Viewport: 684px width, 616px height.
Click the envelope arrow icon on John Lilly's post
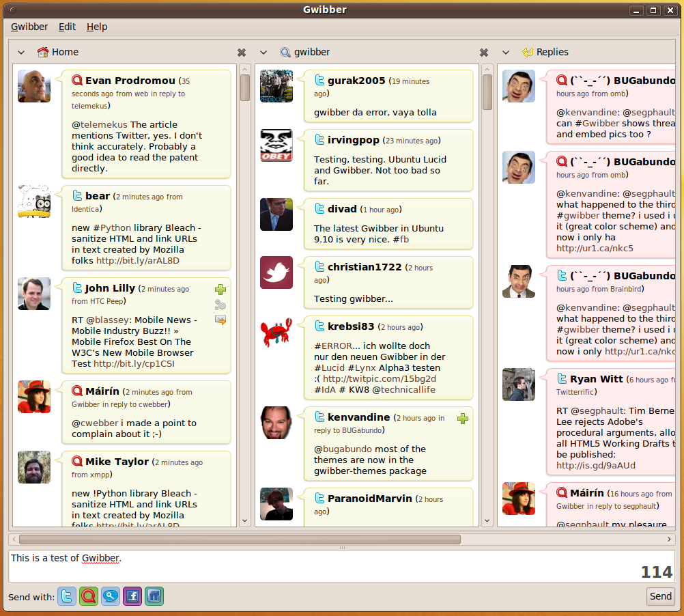coord(220,320)
